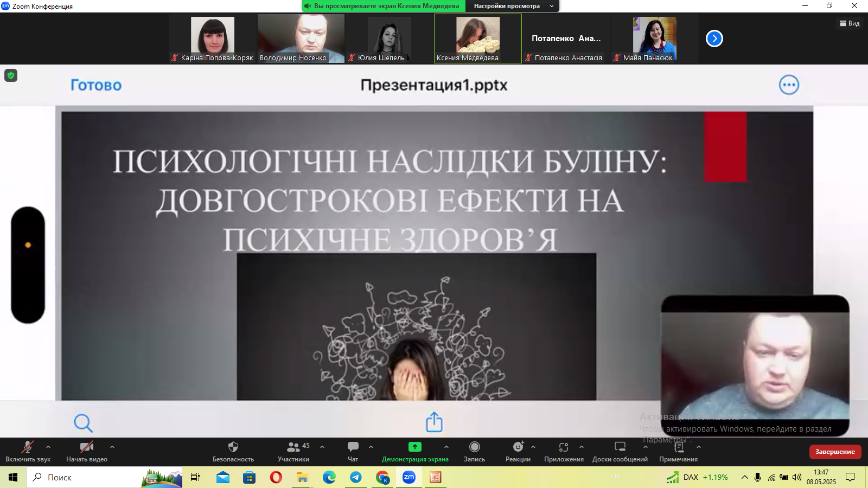Expand the arrow beside Приложения
Screen dimensions: 868x488
click(x=582, y=447)
